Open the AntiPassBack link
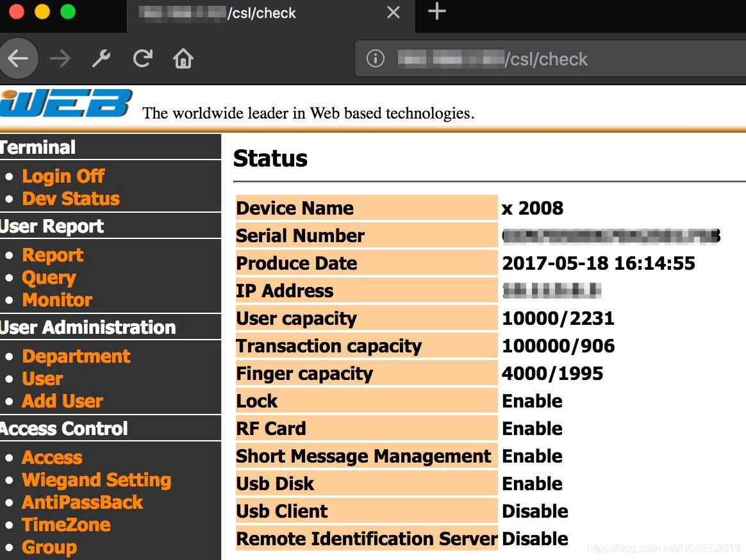This screenshot has height=560, width=746. coord(82,502)
